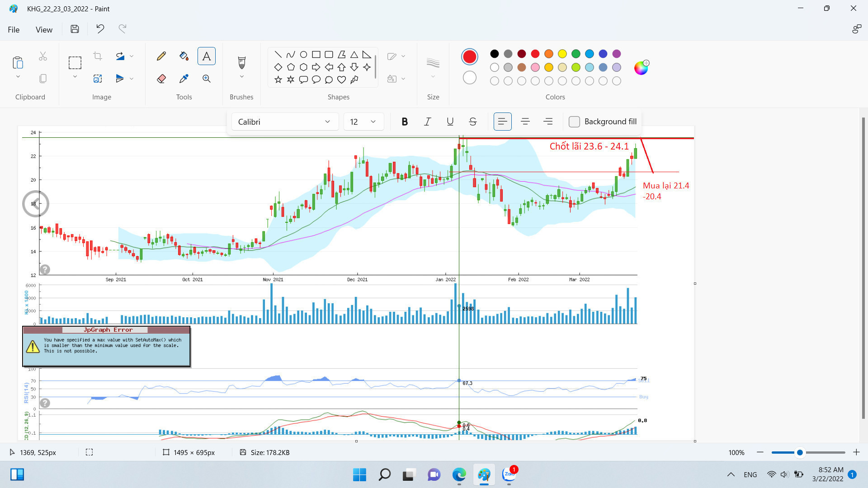The height and width of the screenshot is (488, 868).
Task: Click the Redo arrow
Action: tap(123, 29)
